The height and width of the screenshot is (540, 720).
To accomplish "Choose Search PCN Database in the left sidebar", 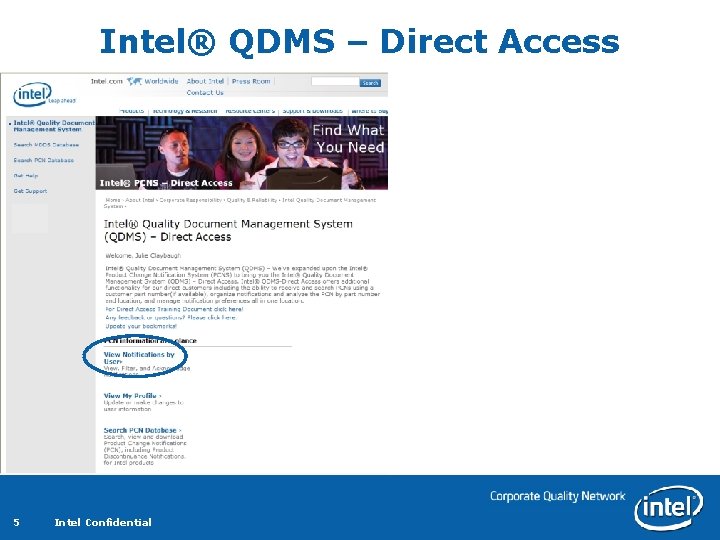I will pos(44,161).
